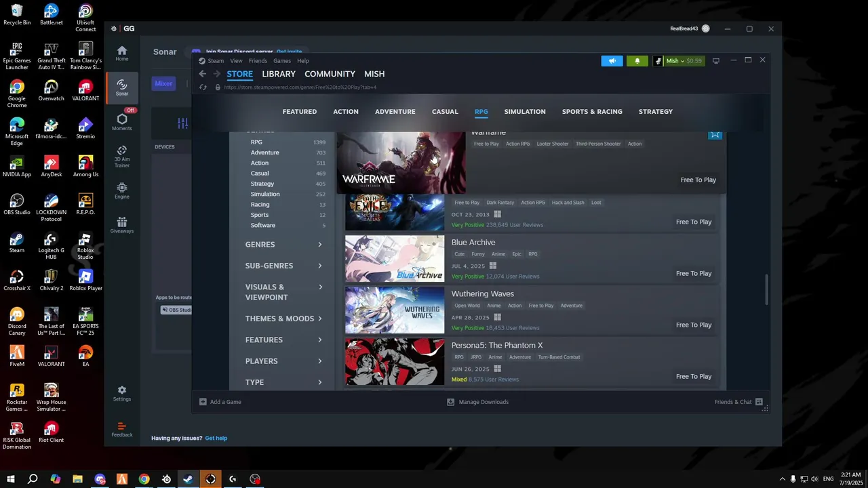Screen dimensions: 868x488
Task: Click the taskbar Search icon
Action: click(x=33, y=479)
